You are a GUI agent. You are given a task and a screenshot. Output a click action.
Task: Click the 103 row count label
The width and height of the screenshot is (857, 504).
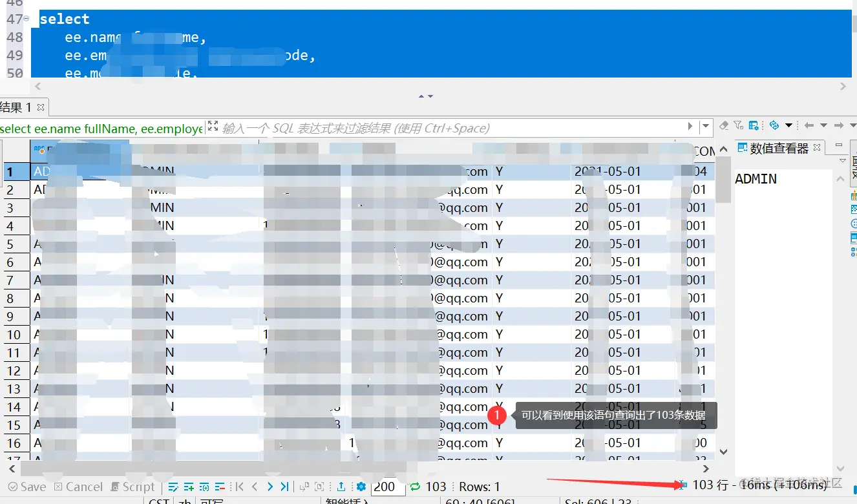tap(436, 487)
